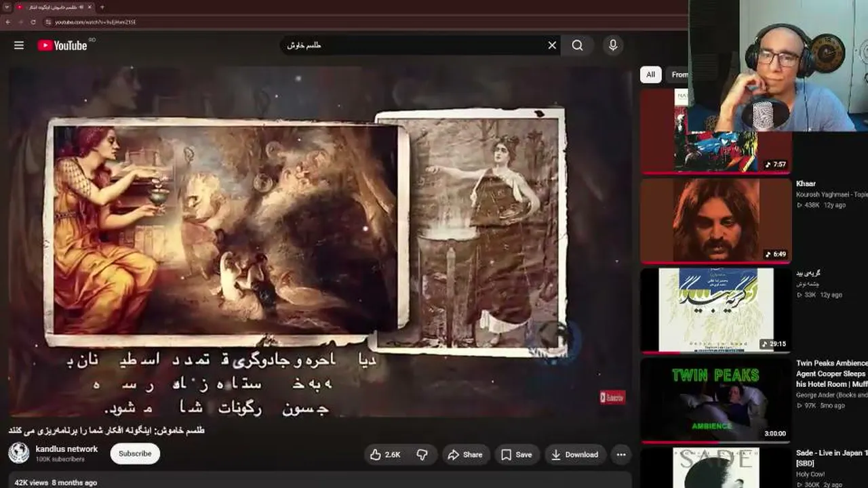This screenshot has width=868, height=488.
Task: Open the kandlus network channel name
Action: (66, 449)
